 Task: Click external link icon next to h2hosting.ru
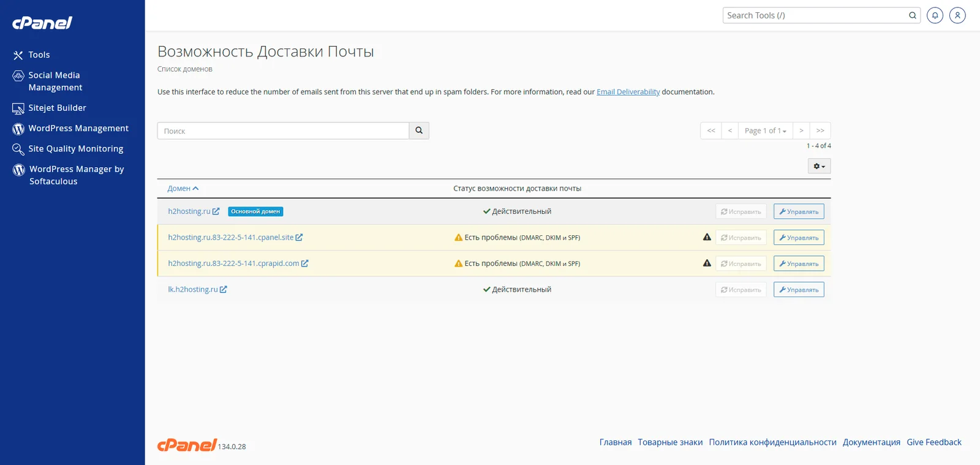(216, 211)
